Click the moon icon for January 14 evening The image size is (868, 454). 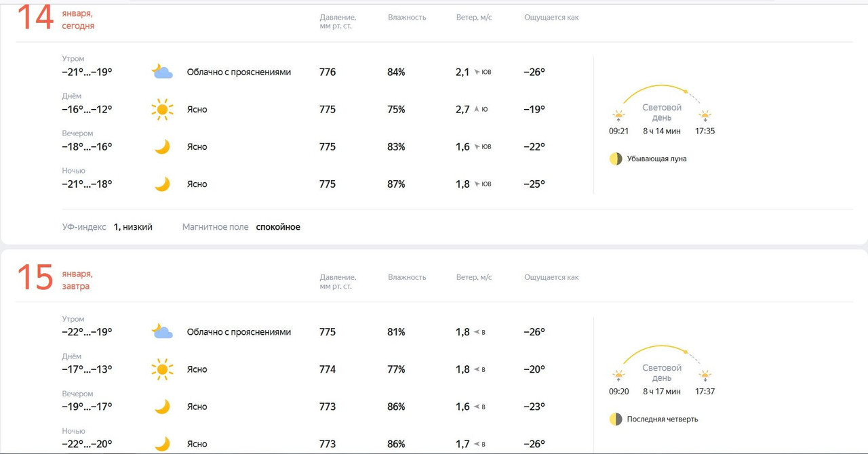coord(162,146)
